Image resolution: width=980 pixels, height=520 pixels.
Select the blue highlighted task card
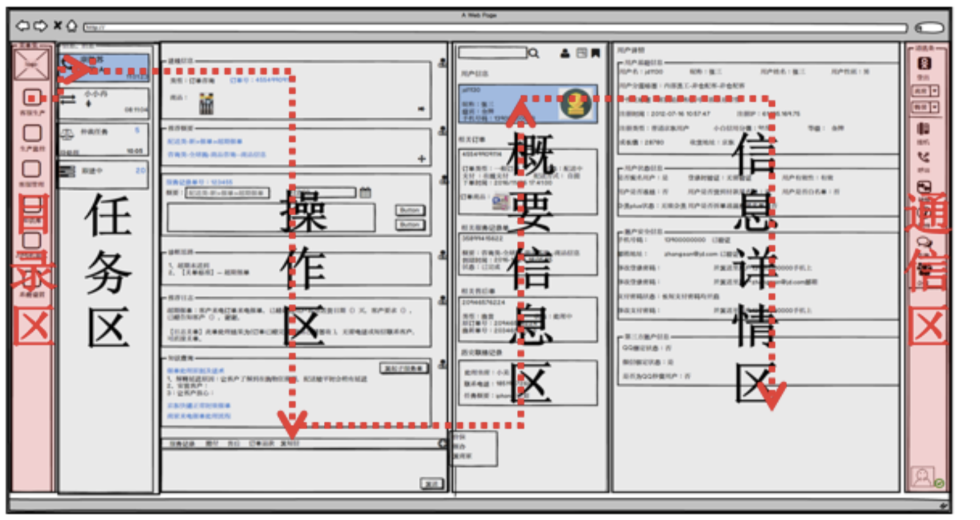103,67
